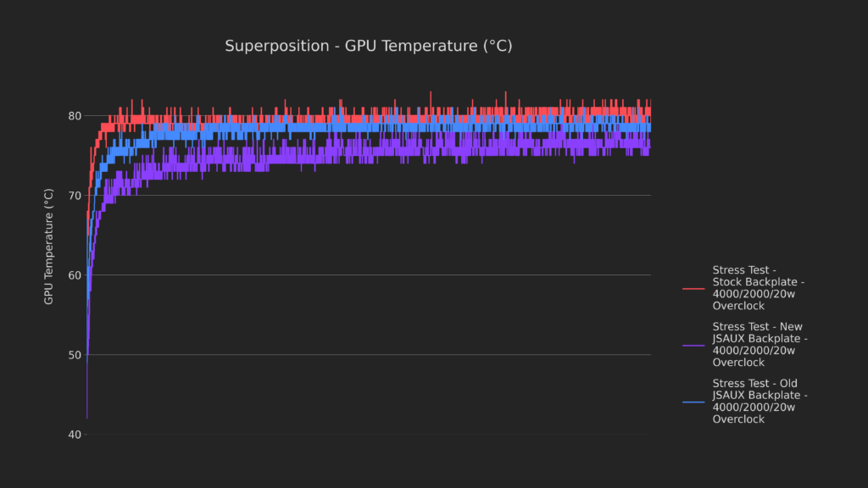Click the blue Old JSAUX temperature trace
The image size is (868, 488).
pyautogui.click(x=339, y=129)
